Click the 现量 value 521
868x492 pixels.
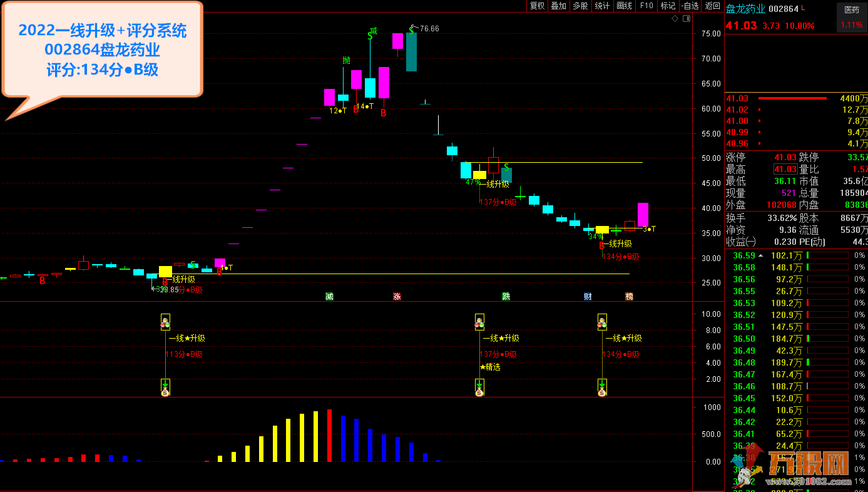[788, 193]
